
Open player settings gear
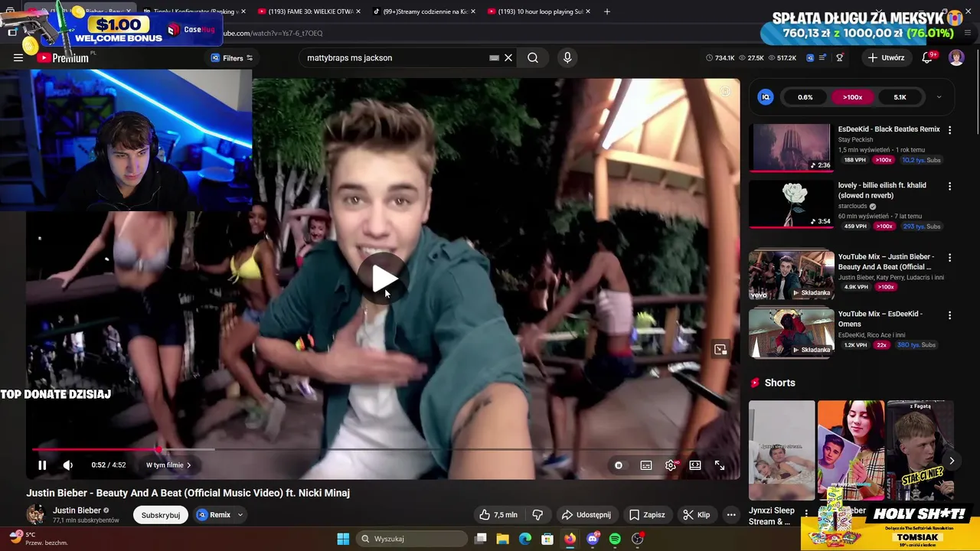coord(671,465)
